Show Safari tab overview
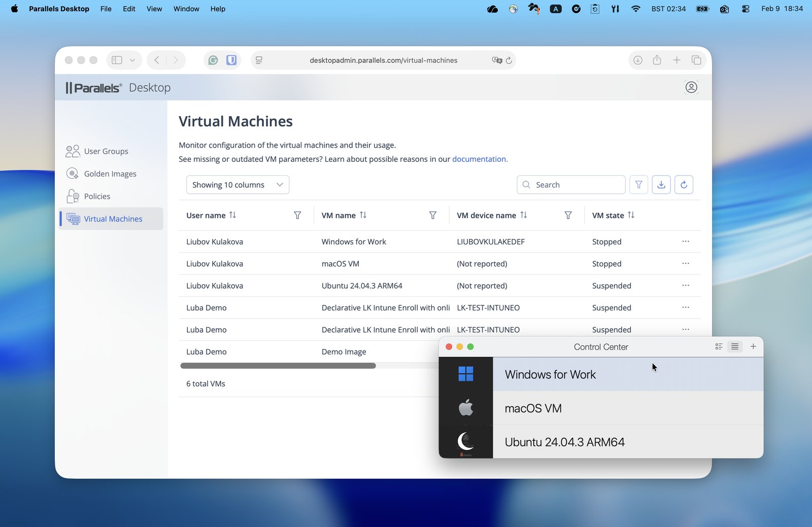812x527 pixels. click(696, 60)
